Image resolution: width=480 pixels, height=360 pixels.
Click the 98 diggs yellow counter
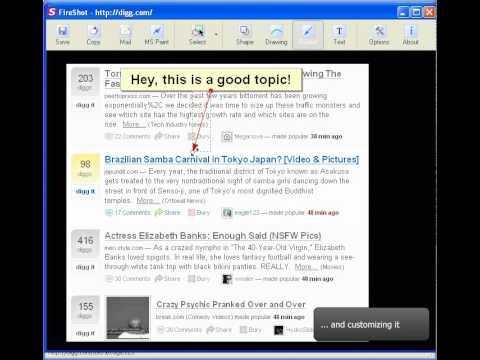(85, 168)
